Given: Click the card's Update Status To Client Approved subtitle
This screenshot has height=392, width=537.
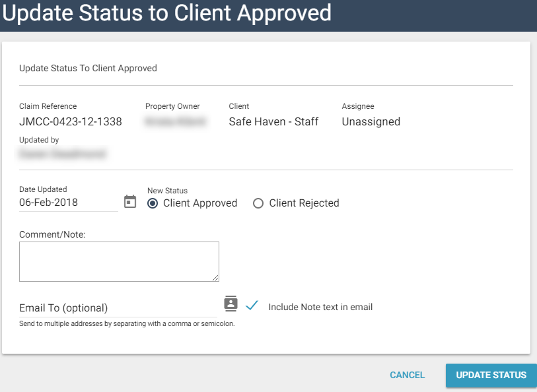Looking at the screenshot, I should tap(88, 68).
